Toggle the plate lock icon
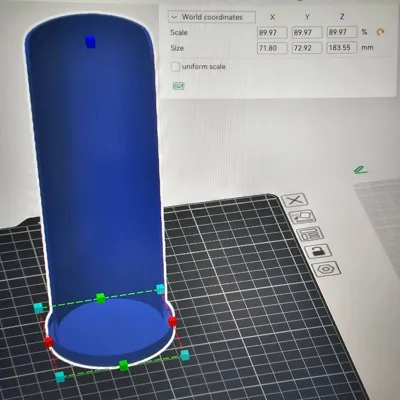The width and height of the screenshot is (400, 400). (x=318, y=251)
